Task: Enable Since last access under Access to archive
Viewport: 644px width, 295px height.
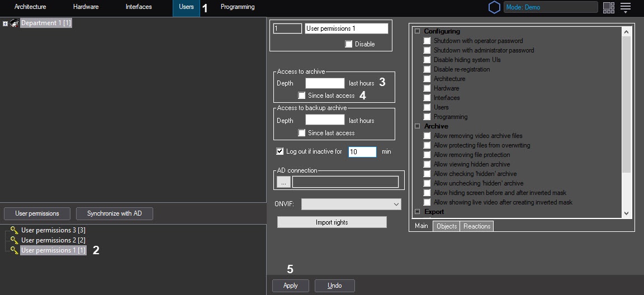Action: pyautogui.click(x=302, y=96)
